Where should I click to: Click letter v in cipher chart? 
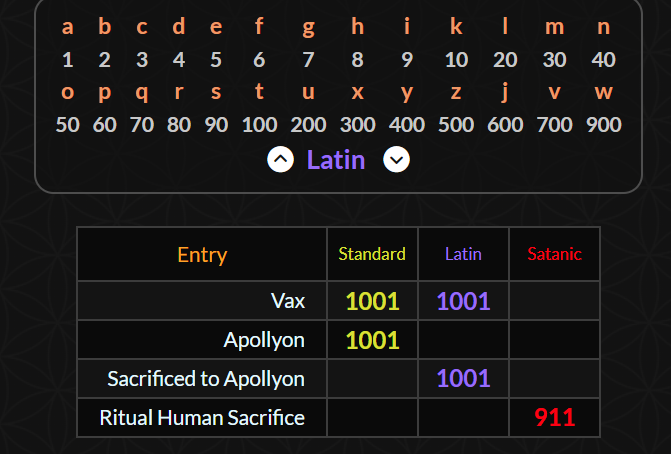tap(555, 92)
